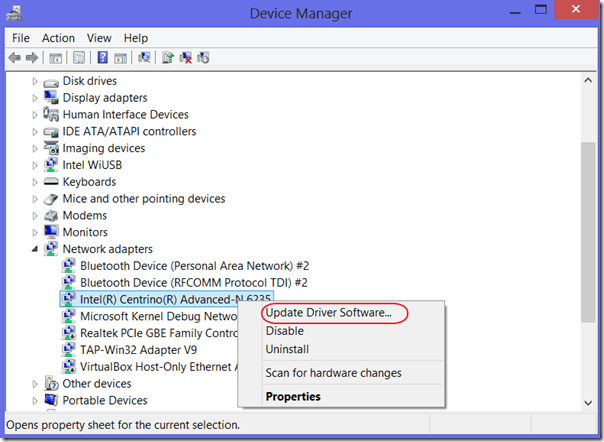Open the File menu
This screenshot has height=442, width=604.
point(21,38)
